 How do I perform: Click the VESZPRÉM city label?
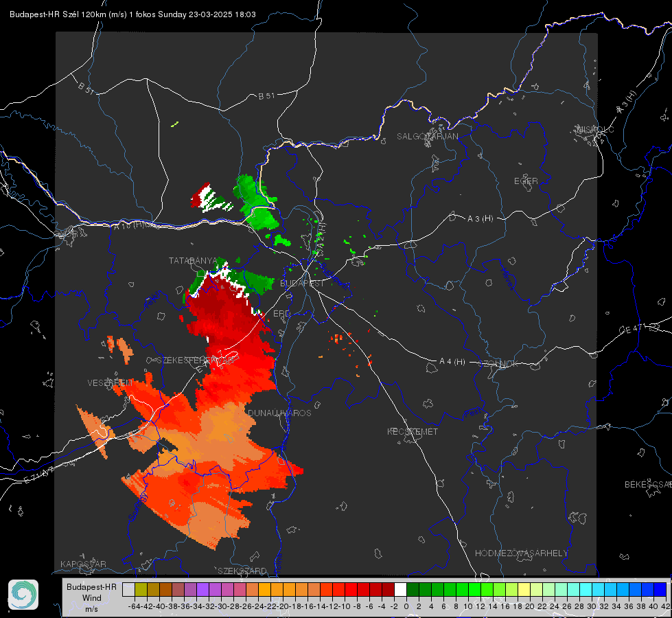coord(110,382)
